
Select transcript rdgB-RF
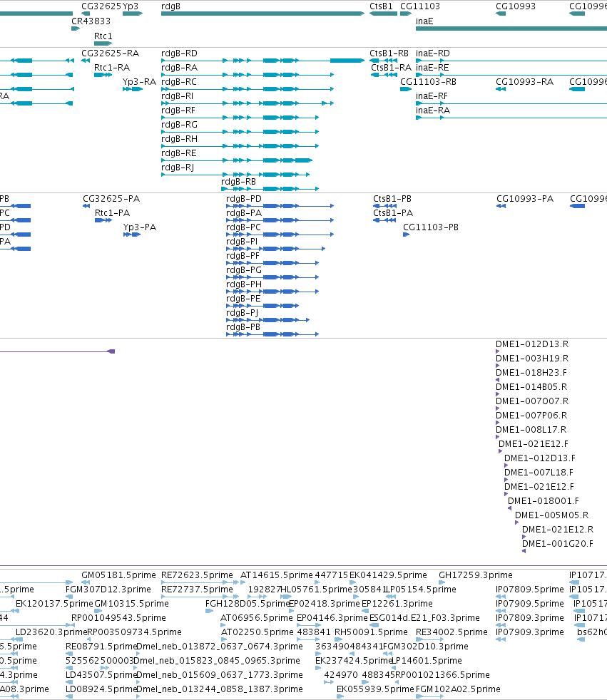tap(240, 118)
